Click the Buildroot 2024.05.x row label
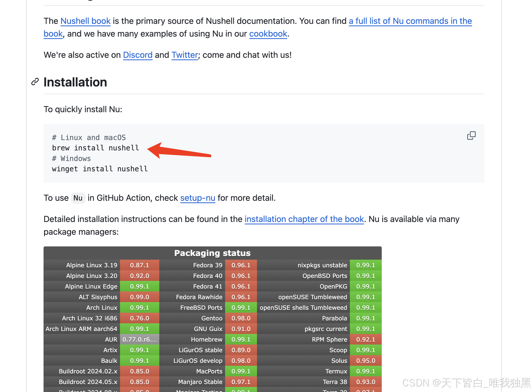 click(88, 382)
